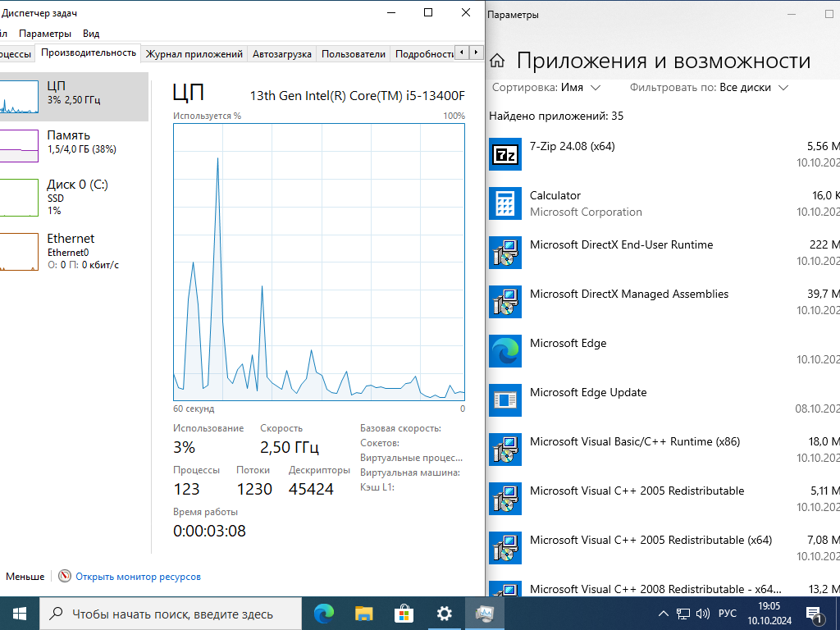The height and width of the screenshot is (630, 840).
Task: Open the Вид menu in Task Manager
Action: click(x=91, y=33)
